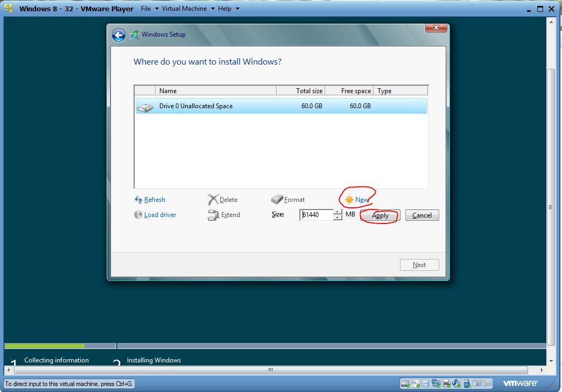This screenshot has width=562, height=392.
Task: Click the USB controller status icon
Action: click(467, 383)
